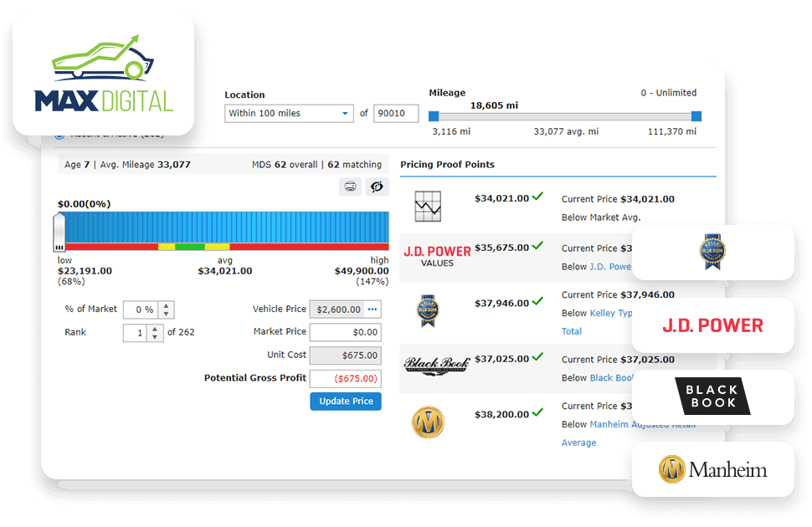Image resolution: width=812 pixels, height=527 pixels.
Task: Select the Kelley Blue Book badge card
Action: pyautogui.click(x=712, y=252)
